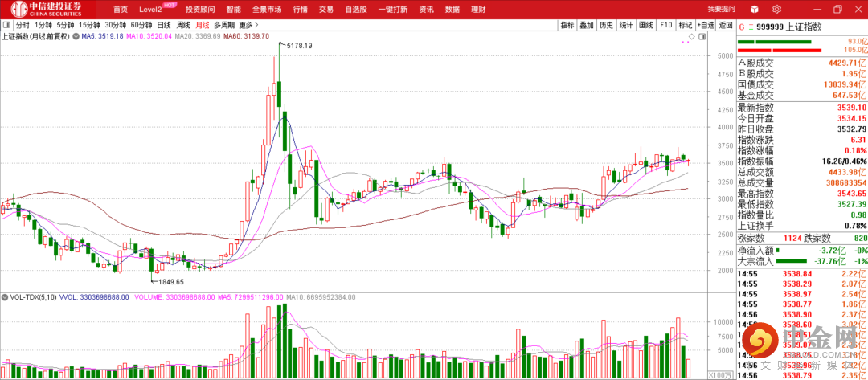Viewport: 868px width, 380px height.
Task: Open the 数据 menu
Action: tap(452, 10)
